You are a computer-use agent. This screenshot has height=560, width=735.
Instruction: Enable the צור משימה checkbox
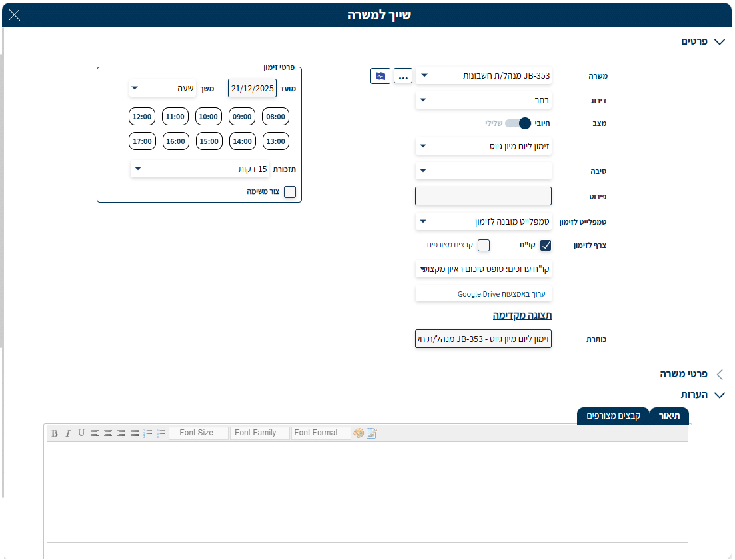pyautogui.click(x=290, y=192)
